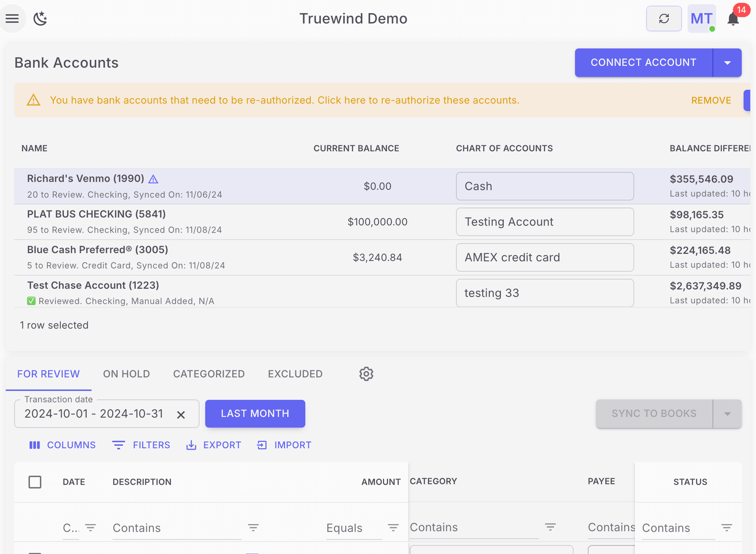Screen dimensions: 756x554
Task: Open transaction table settings gear
Action: coord(366,374)
